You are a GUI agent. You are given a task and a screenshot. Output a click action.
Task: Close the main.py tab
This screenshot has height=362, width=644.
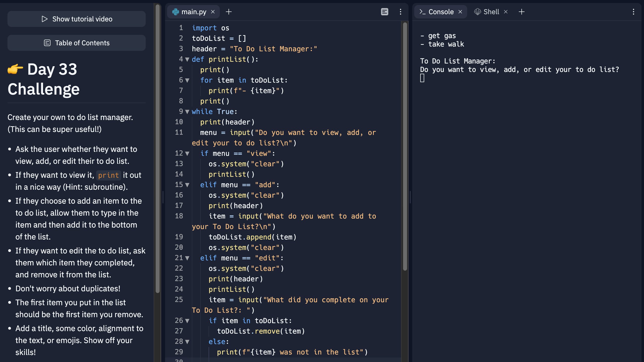(x=213, y=12)
